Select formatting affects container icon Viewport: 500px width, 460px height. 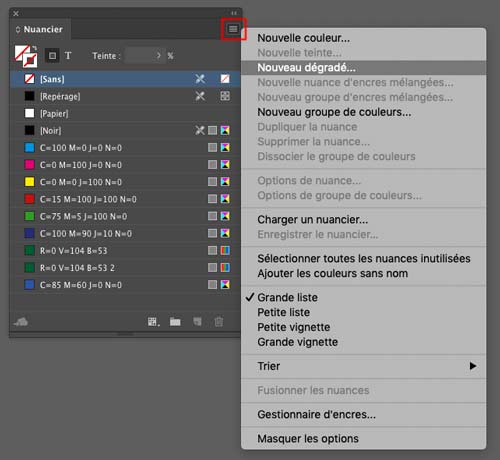tap(52, 56)
